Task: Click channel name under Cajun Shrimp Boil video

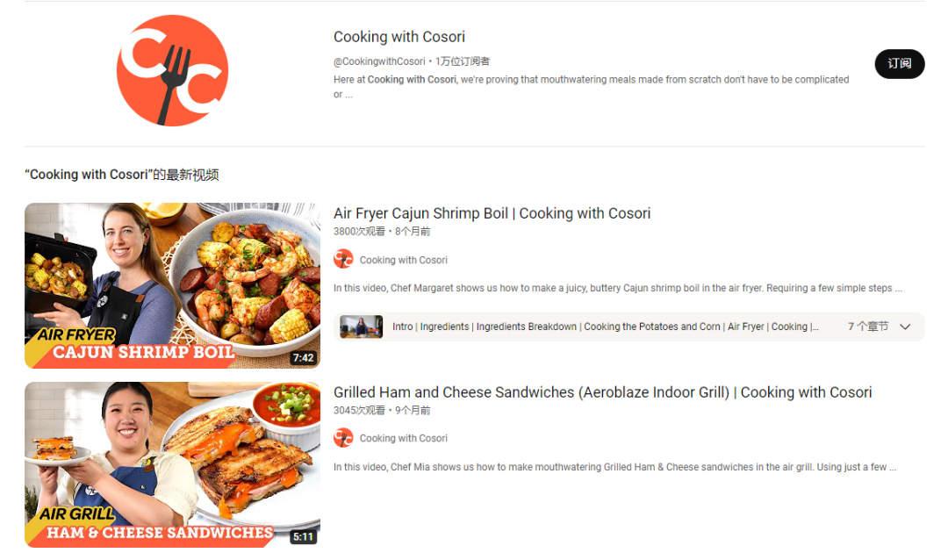Action: pyautogui.click(x=403, y=260)
